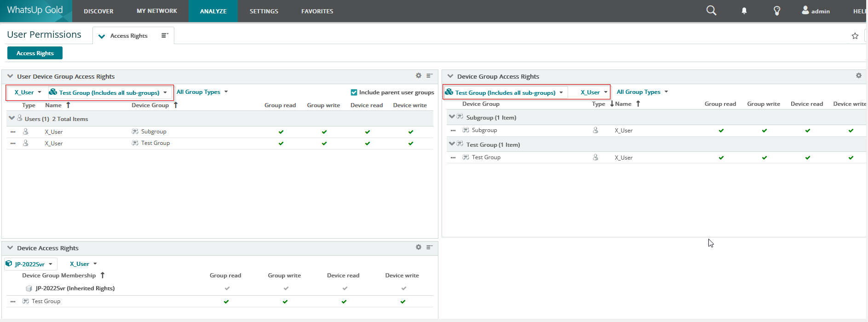This screenshot has height=322, width=868.
Task: Open gear settings of User Device Group Access Rights
Action: (x=419, y=75)
